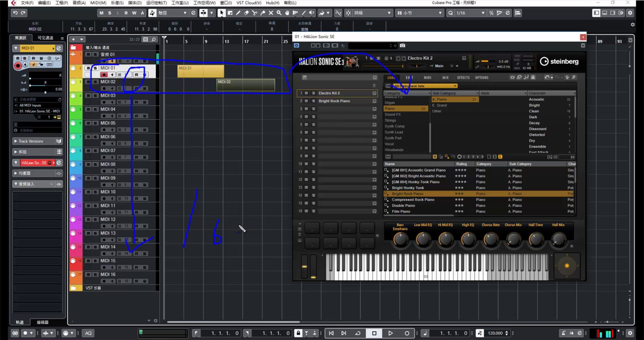Viewport: 644px width, 340px height.
Task: Click the MIDI 02 clip in the arrangement
Action: 246,85
